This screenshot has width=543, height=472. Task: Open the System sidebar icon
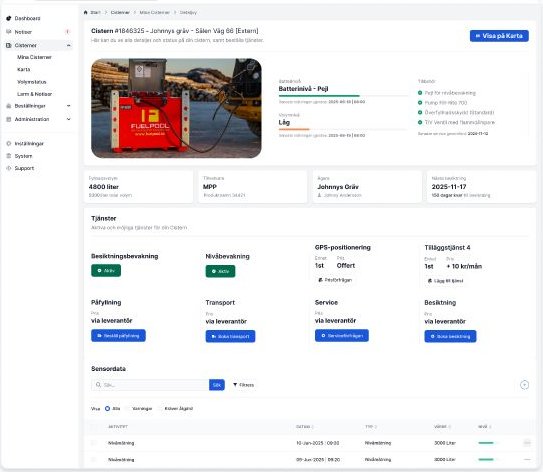[9, 156]
